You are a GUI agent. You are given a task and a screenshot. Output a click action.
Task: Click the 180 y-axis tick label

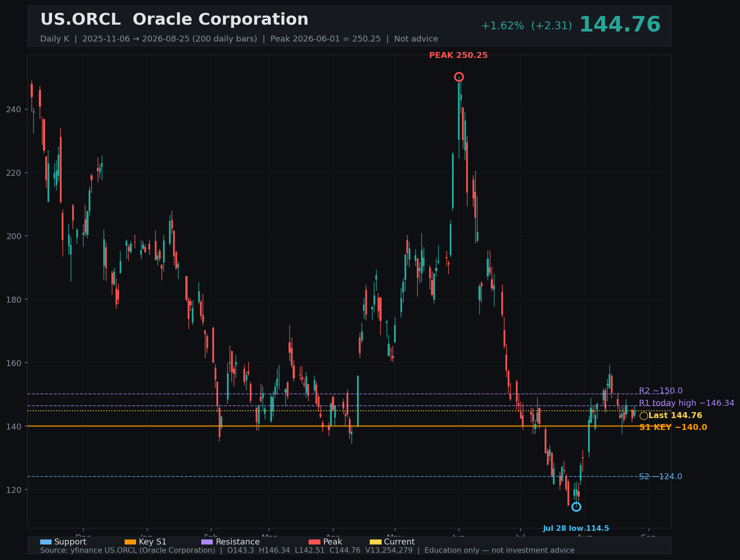[x=14, y=299]
